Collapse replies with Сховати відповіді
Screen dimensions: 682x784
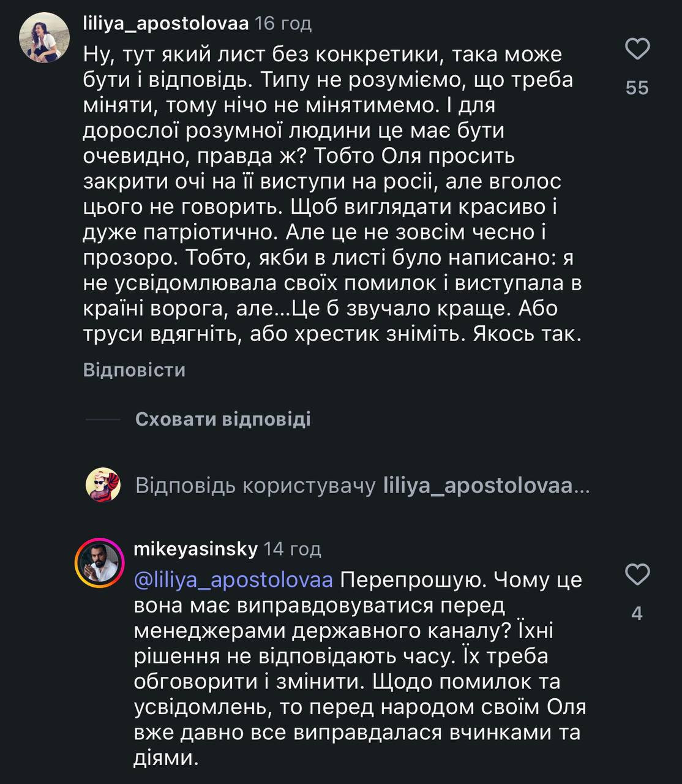(x=223, y=419)
